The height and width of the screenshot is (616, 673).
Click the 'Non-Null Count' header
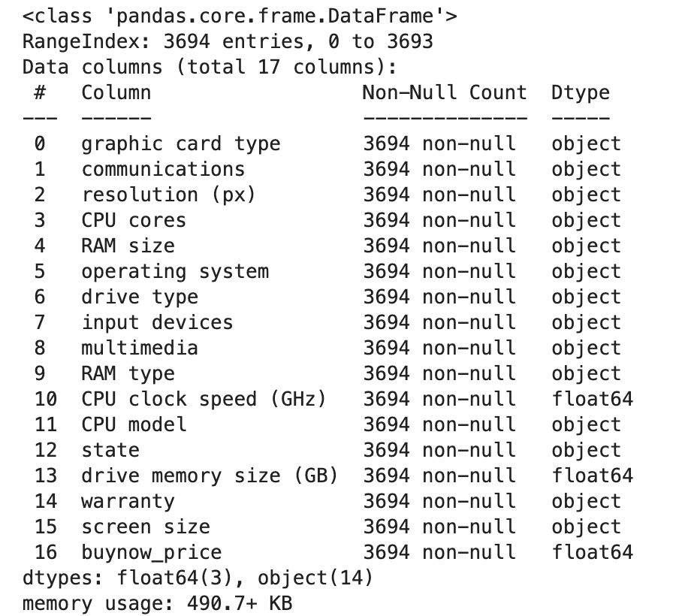point(444,93)
